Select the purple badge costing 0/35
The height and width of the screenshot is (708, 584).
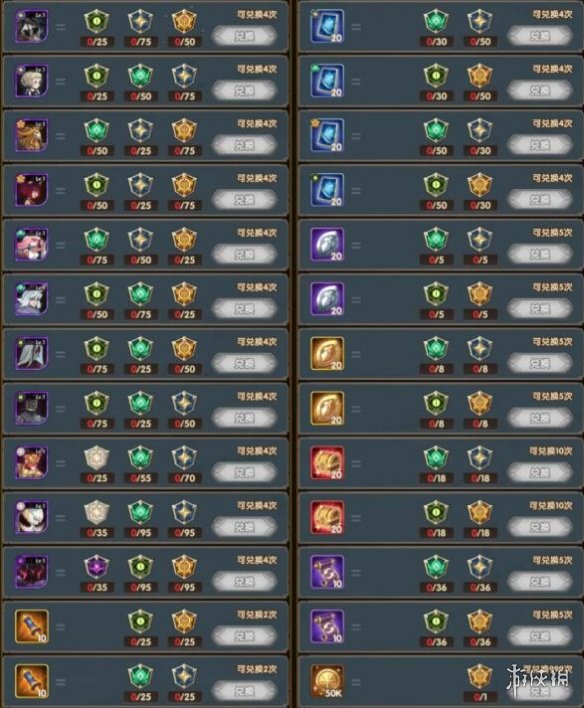point(97,567)
